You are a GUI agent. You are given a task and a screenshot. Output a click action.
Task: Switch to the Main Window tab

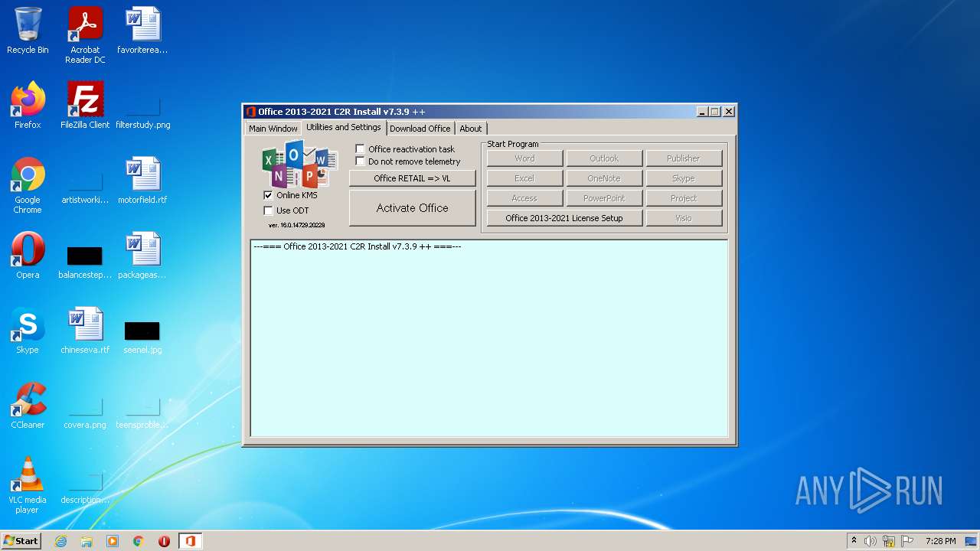point(273,129)
